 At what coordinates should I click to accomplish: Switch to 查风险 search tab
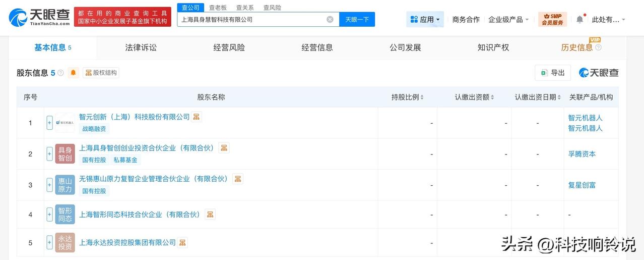(x=272, y=8)
